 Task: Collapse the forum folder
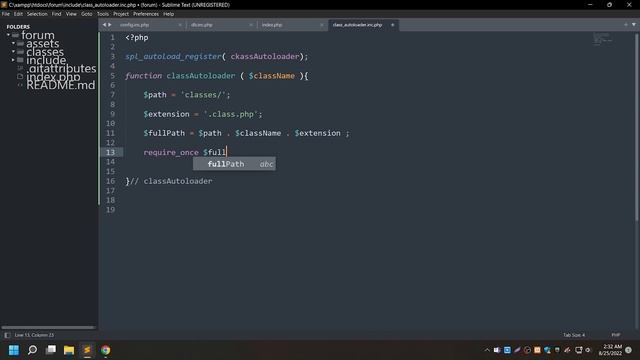[8, 35]
